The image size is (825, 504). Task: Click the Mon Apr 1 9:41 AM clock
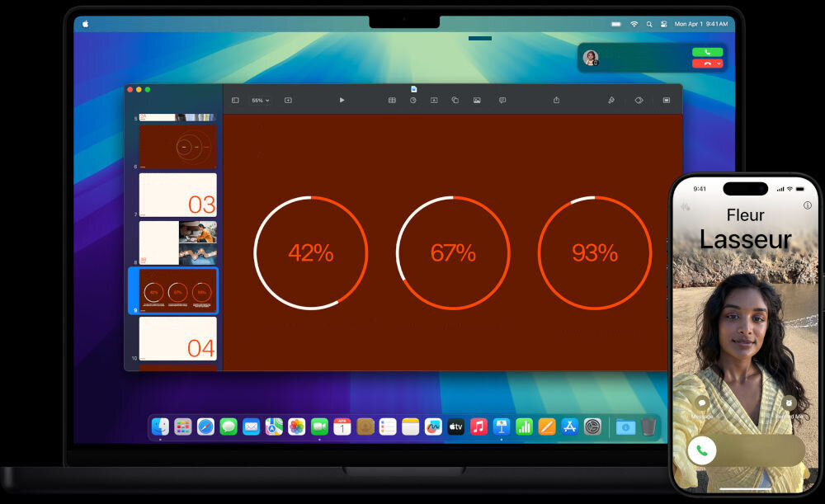pos(700,24)
